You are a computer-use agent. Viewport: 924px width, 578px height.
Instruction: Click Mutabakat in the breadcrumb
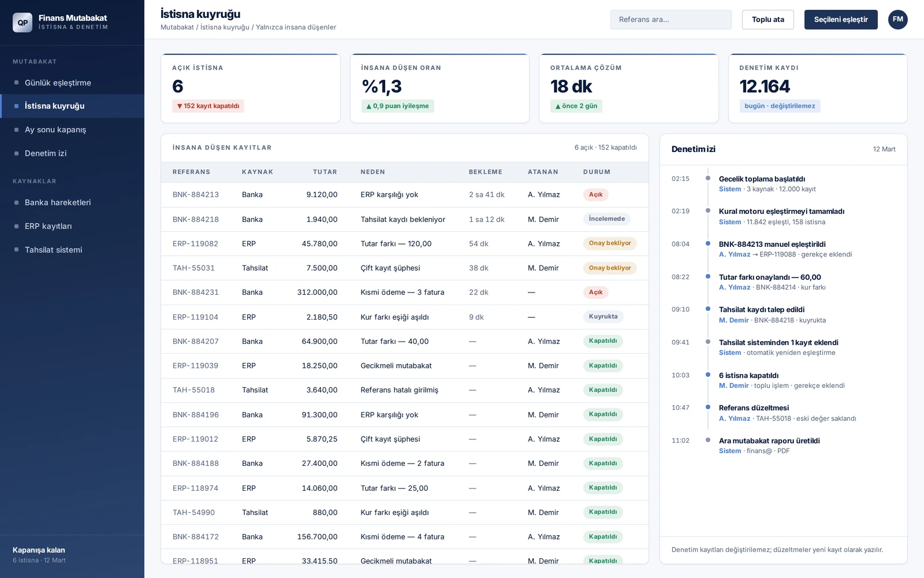point(177,27)
